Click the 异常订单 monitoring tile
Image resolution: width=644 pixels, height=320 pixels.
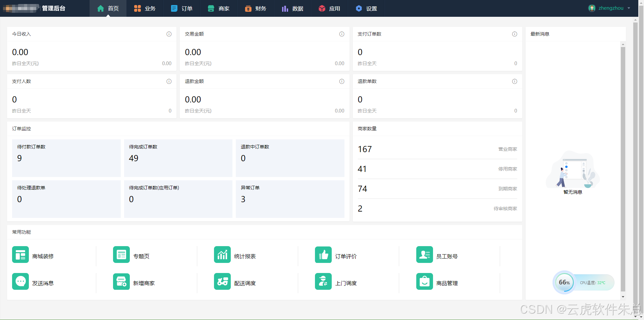(290, 199)
